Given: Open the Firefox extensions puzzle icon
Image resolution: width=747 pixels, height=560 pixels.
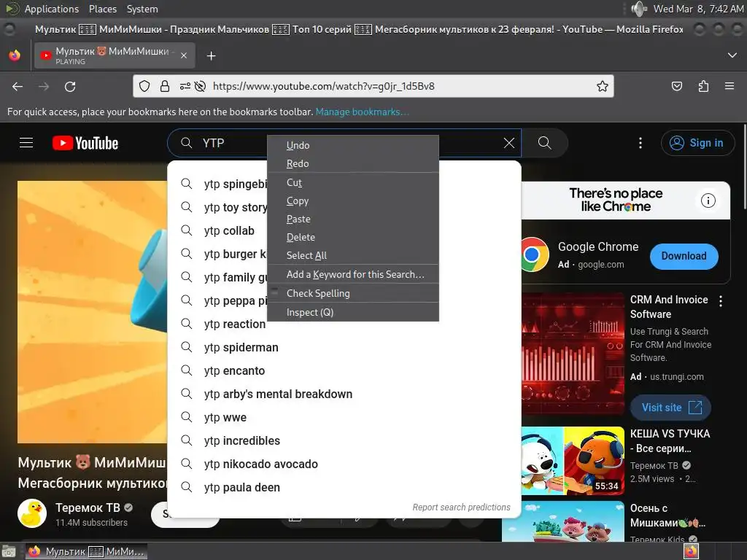Looking at the screenshot, I should coord(703,86).
